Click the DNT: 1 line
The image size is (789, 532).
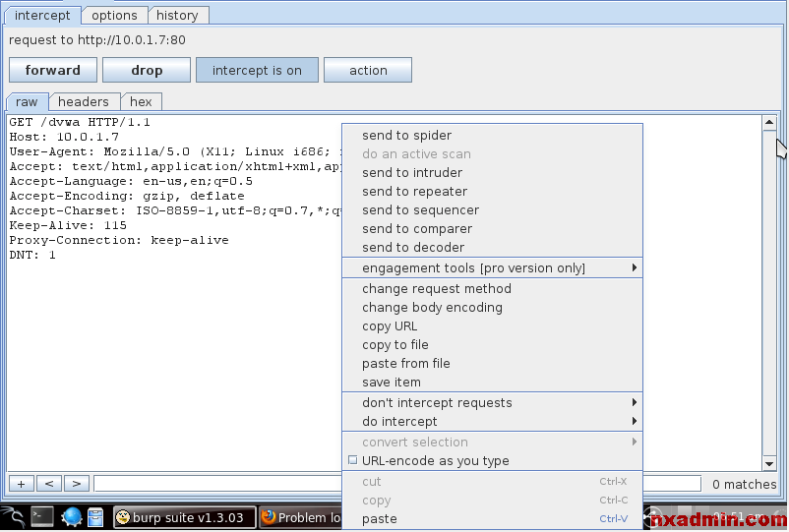(x=32, y=255)
